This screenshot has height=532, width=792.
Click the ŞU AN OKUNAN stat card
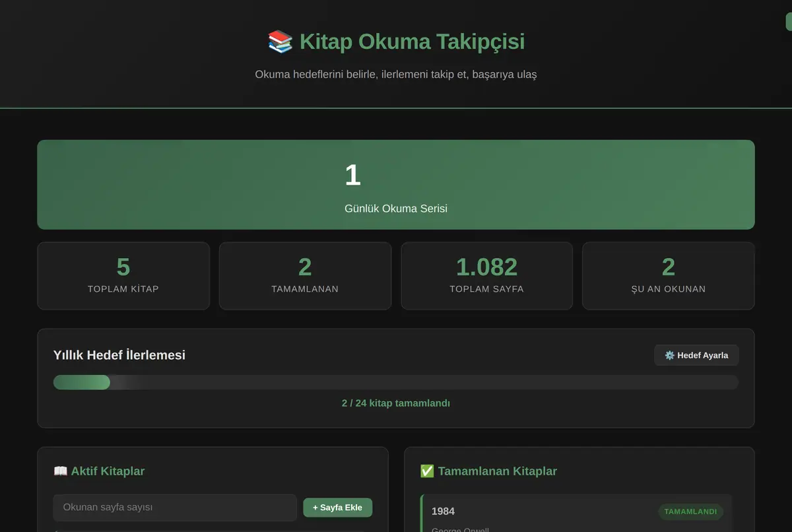[669, 276]
